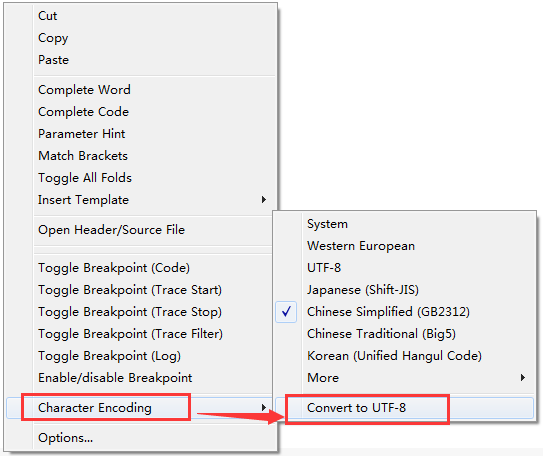Expand the More encodings submenu arrow
543x456 pixels.
523,377
